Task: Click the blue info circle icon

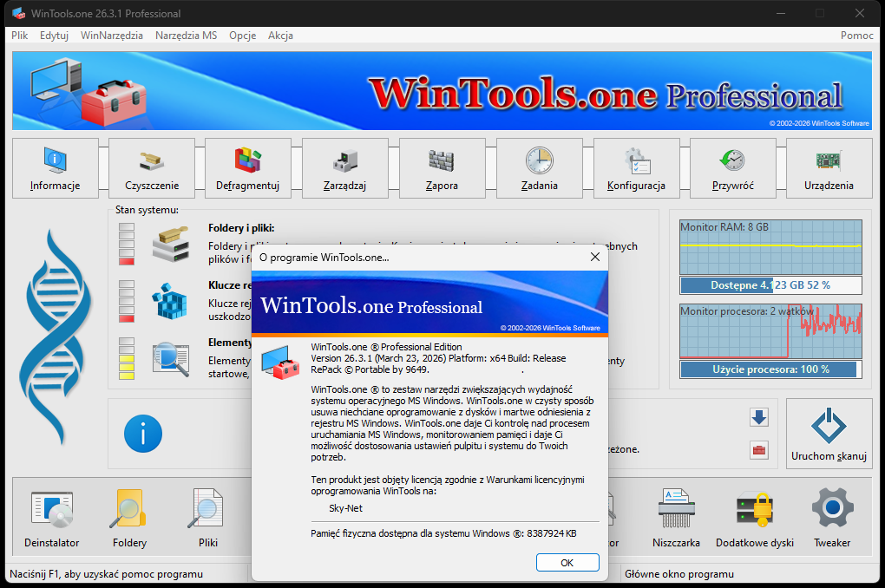Action: [143, 434]
